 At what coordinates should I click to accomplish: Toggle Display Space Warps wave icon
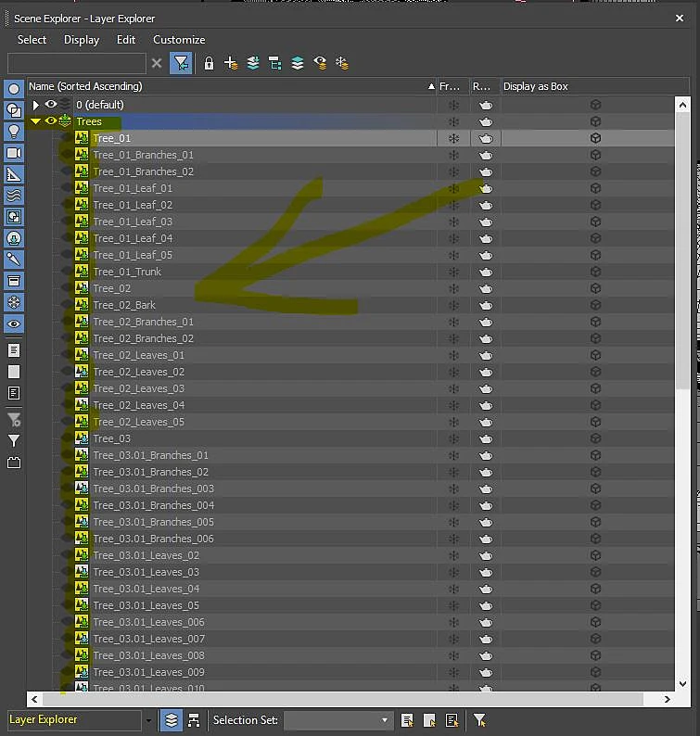[14, 196]
